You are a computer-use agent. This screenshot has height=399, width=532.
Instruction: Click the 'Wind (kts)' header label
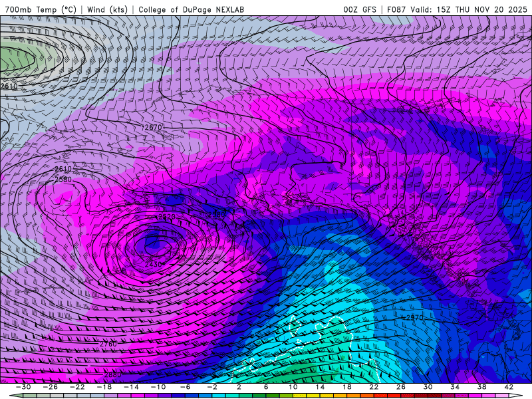pos(107,9)
